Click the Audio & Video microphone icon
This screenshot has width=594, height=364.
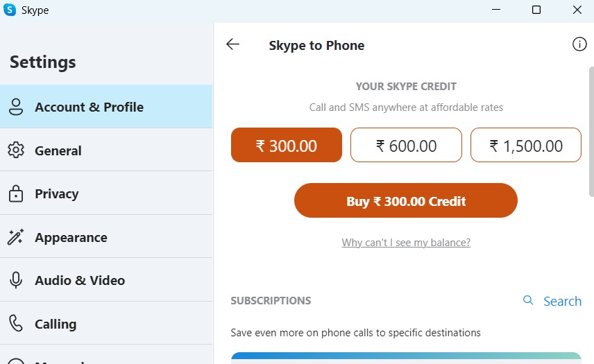(x=15, y=281)
